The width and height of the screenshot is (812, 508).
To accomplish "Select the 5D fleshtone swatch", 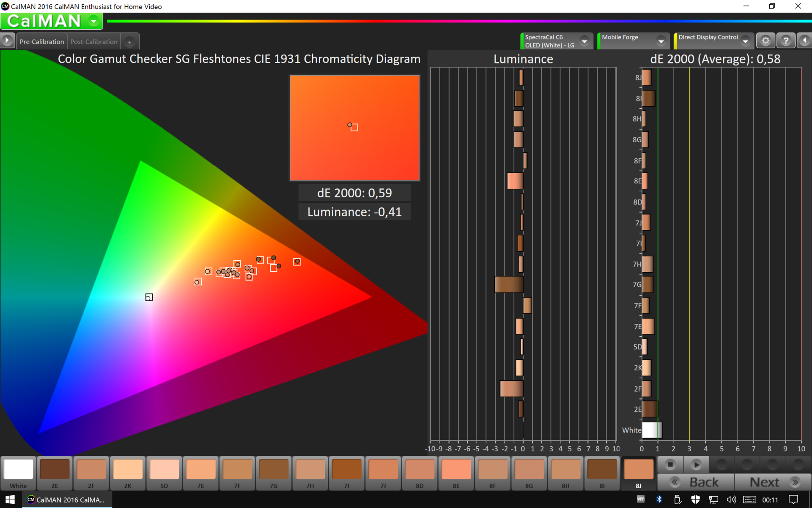I will 164,473.
